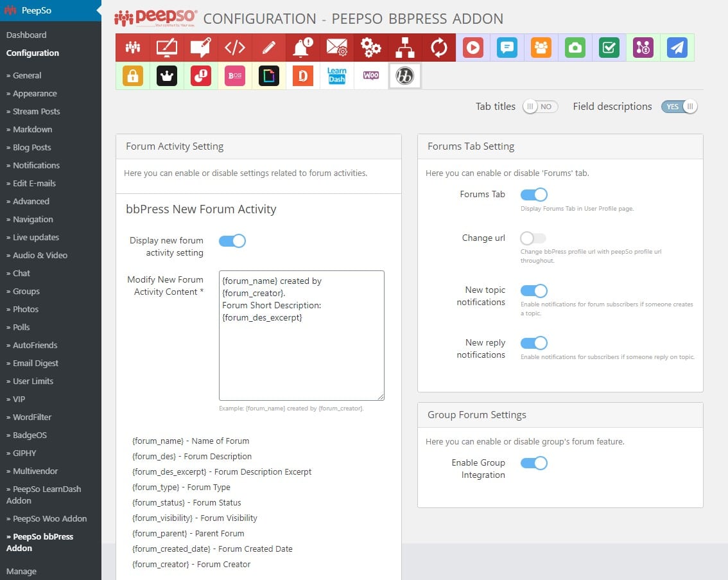Image resolution: width=728 pixels, height=580 pixels.
Task: Open BadgeOS pink BOS icon
Action: pyautogui.click(x=235, y=76)
